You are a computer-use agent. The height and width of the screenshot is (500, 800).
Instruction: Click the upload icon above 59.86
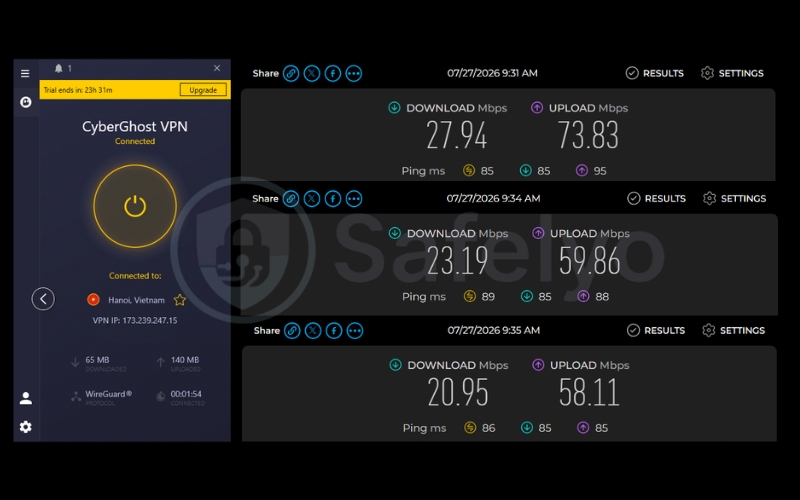(538, 233)
